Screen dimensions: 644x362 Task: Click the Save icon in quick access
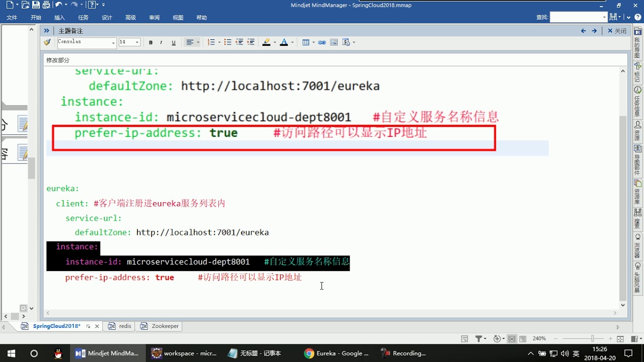tap(36, 5)
